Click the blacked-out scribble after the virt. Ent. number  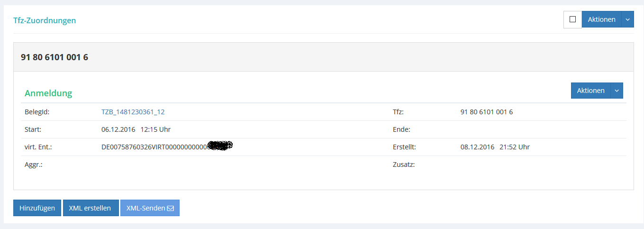(x=220, y=146)
